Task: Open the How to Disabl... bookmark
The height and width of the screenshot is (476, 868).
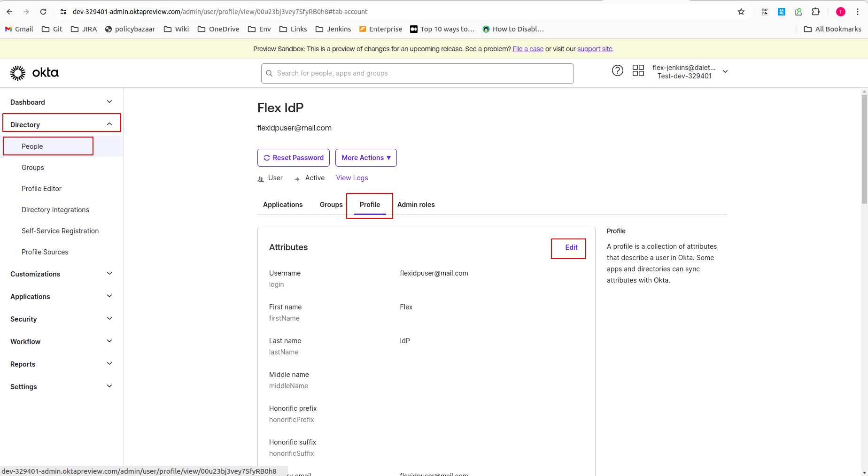Action: pyautogui.click(x=513, y=29)
